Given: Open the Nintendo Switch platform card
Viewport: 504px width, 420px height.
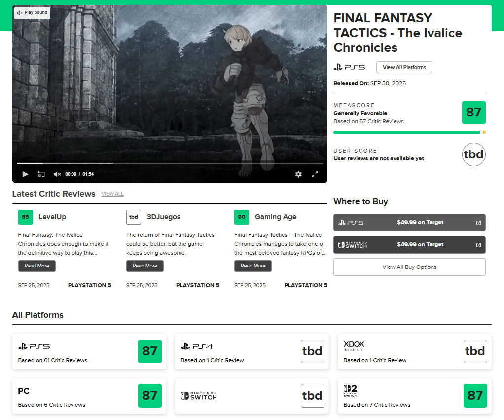Looking at the screenshot, I should click(x=252, y=395).
